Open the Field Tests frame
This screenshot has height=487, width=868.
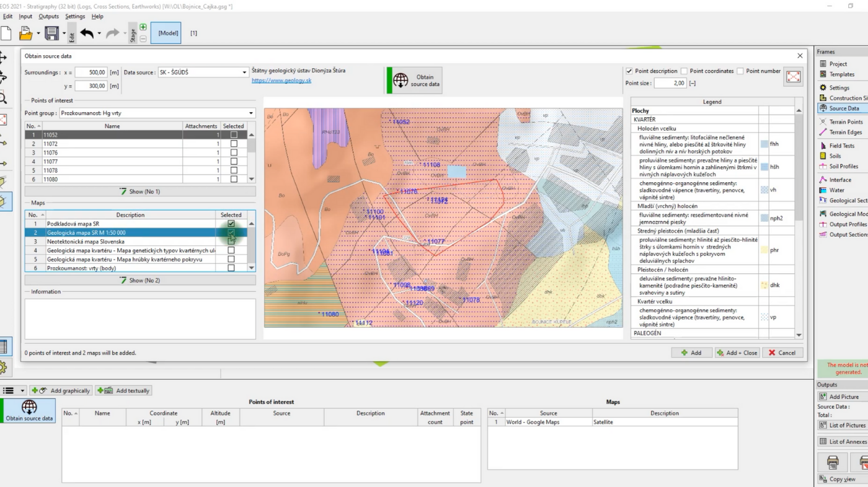click(x=841, y=146)
